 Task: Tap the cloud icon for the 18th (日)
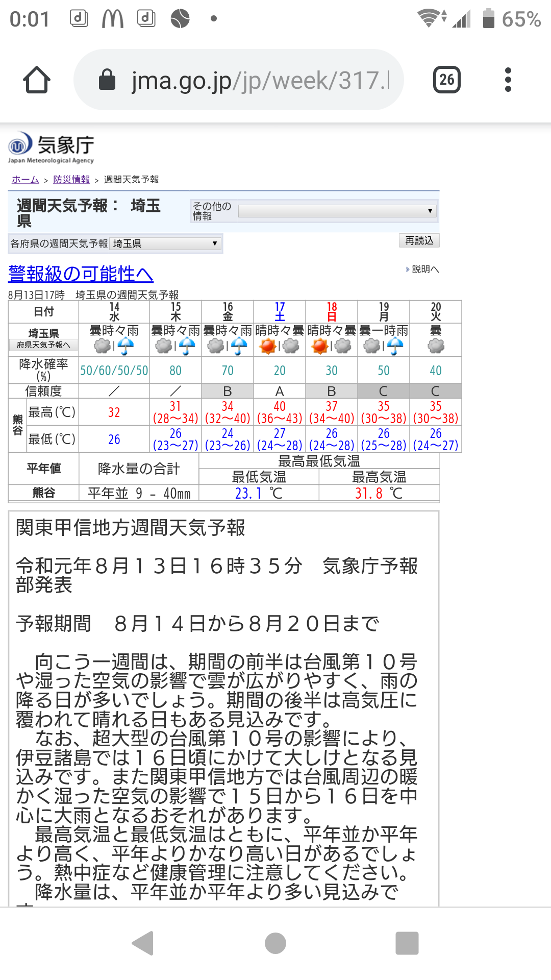pos(343,347)
